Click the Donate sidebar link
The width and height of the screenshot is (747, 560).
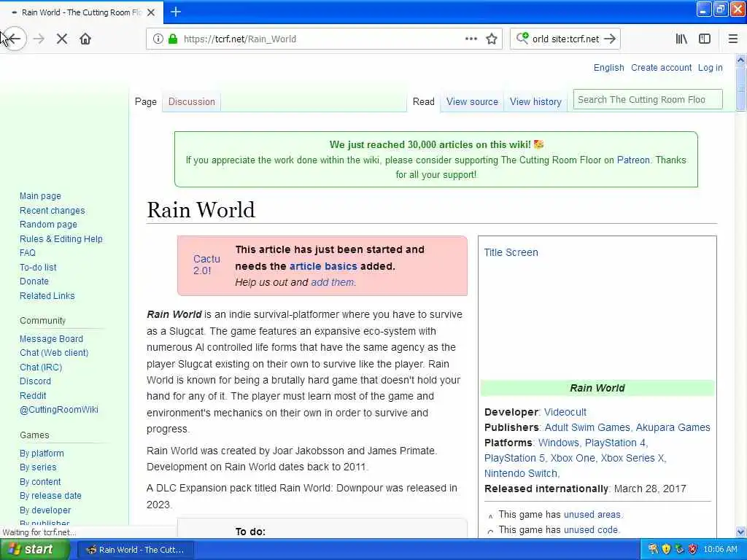tap(34, 281)
